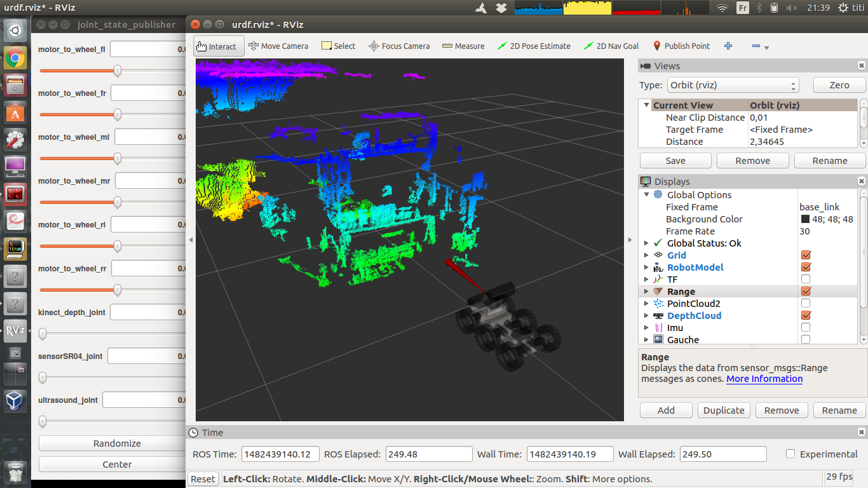Click the motor_to_wheel_fl slider
The height and width of the screenshot is (488, 868).
tap(118, 71)
